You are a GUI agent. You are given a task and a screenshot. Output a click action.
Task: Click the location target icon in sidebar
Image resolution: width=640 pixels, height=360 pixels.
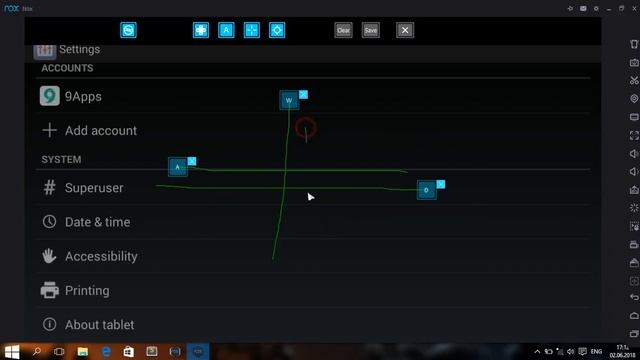pyautogui.click(x=634, y=98)
